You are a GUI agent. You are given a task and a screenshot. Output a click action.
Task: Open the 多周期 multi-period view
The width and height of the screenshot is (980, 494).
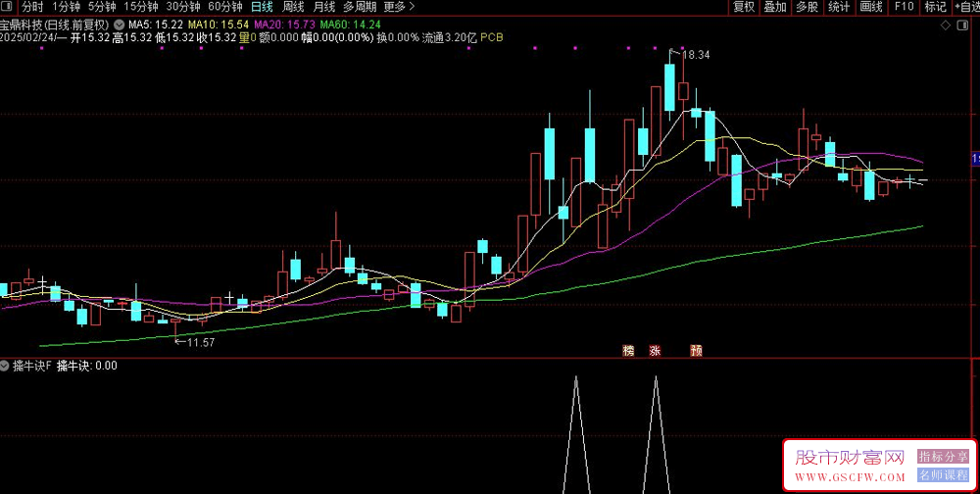click(360, 7)
